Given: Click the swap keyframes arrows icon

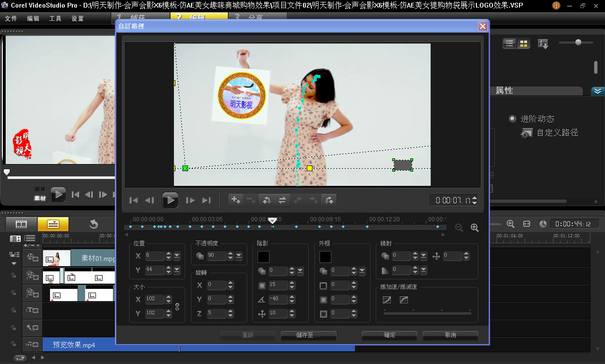Looking at the screenshot, I should 282,200.
